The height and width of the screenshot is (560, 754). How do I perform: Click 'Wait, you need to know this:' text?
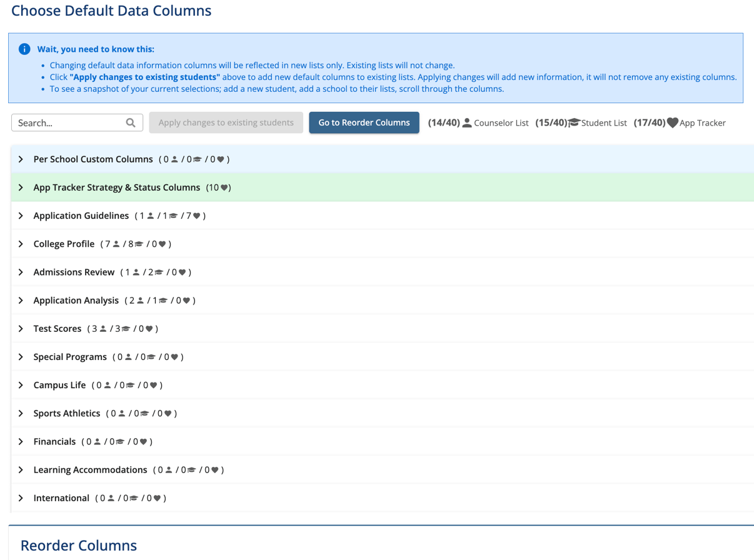coord(96,49)
